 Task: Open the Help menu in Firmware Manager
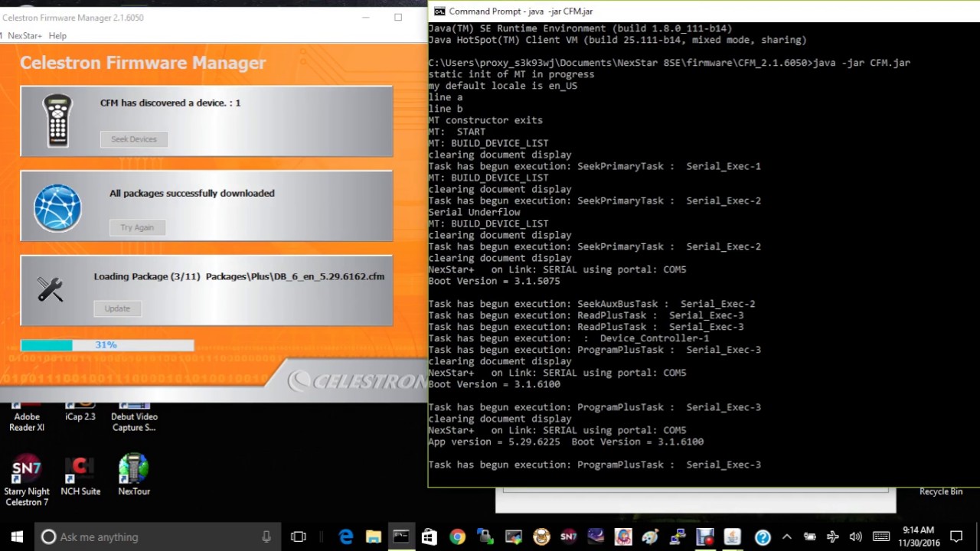[57, 36]
